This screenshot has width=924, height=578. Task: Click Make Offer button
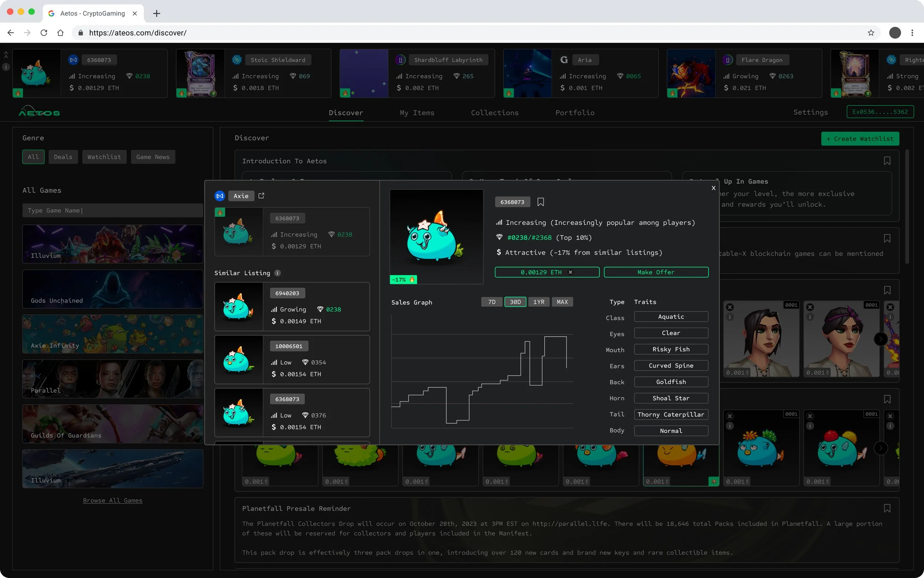pos(656,272)
